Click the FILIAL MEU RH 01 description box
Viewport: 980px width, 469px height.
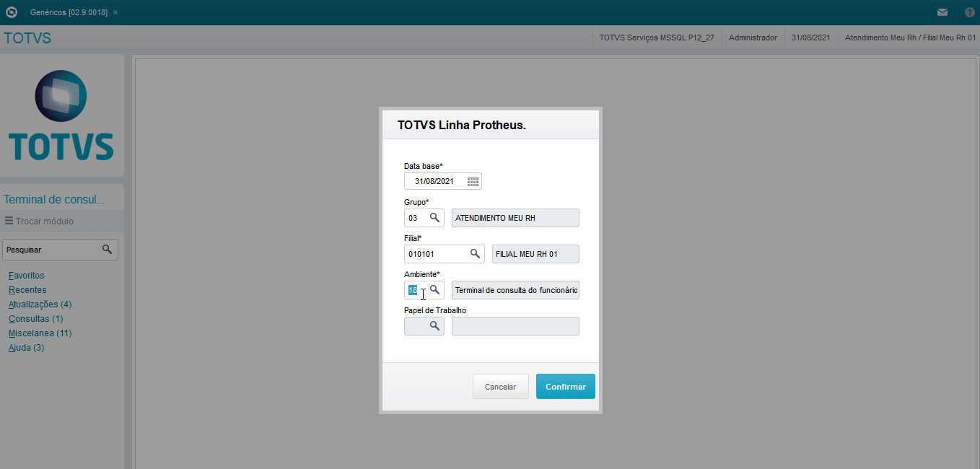(535, 253)
